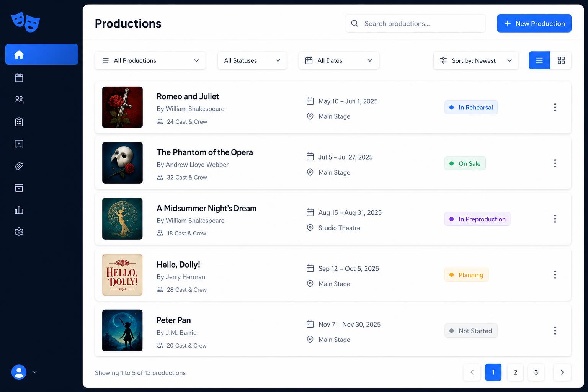Open the archive box icon in sidebar
588x392 pixels.
click(19, 188)
